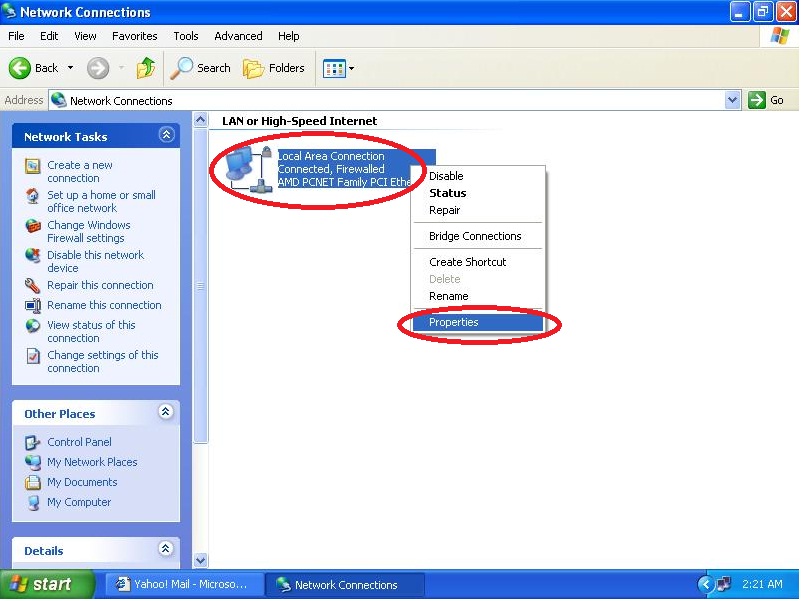Click Create a new connection link
This screenshot has height=601, width=801.
coord(80,172)
